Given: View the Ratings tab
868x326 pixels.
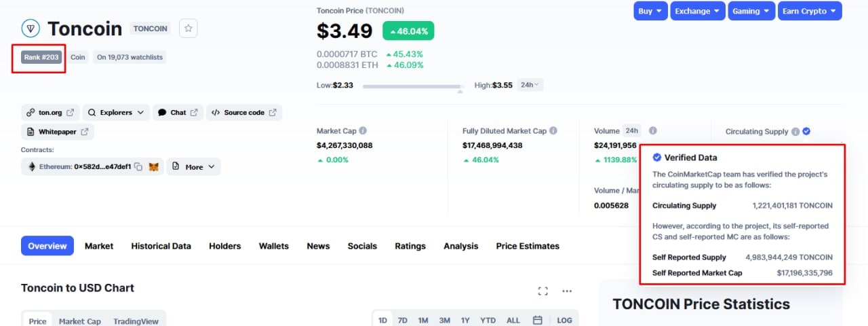Looking at the screenshot, I should 410,246.
